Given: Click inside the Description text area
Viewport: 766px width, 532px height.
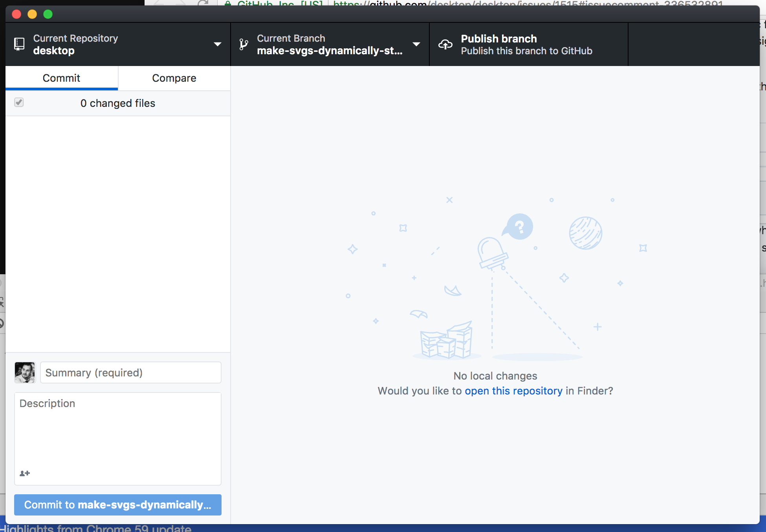Looking at the screenshot, I should click(117, 432).
